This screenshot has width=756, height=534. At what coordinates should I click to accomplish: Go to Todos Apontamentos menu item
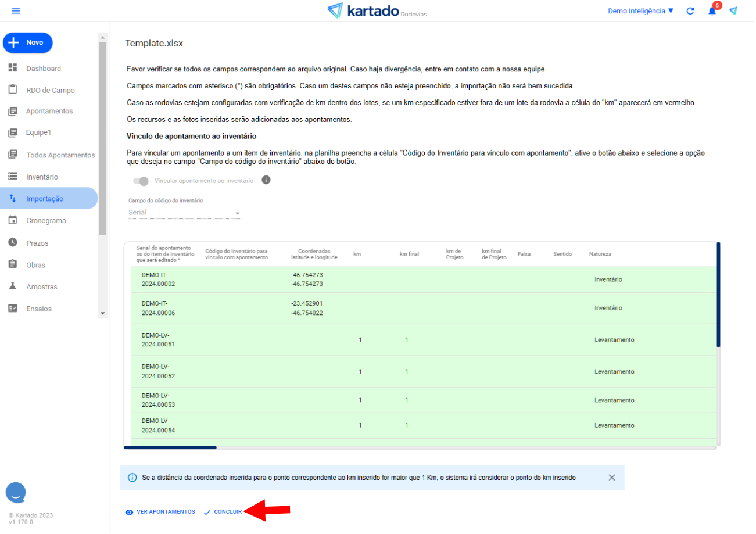pos(60,155)
